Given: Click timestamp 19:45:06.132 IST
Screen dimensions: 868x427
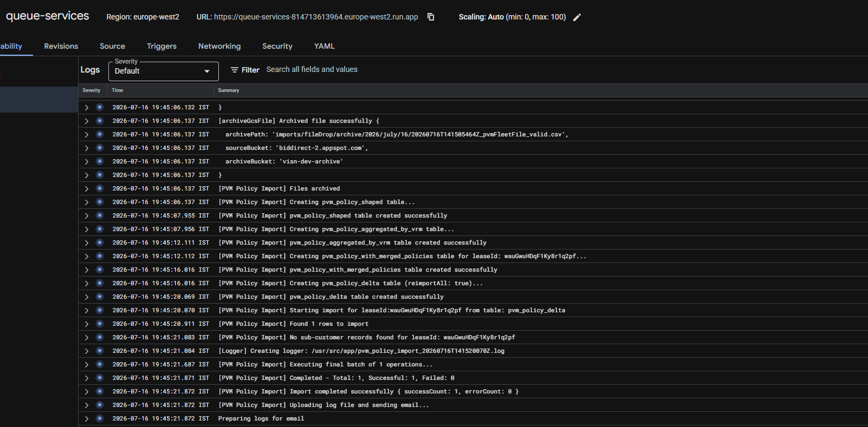Looking at the screenshot, I should tap(160, 107).
